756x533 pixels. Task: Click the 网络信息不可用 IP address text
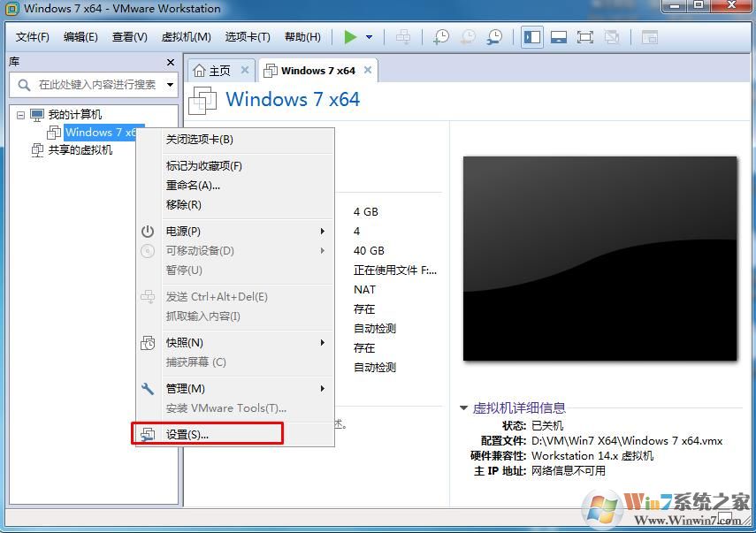569,471
